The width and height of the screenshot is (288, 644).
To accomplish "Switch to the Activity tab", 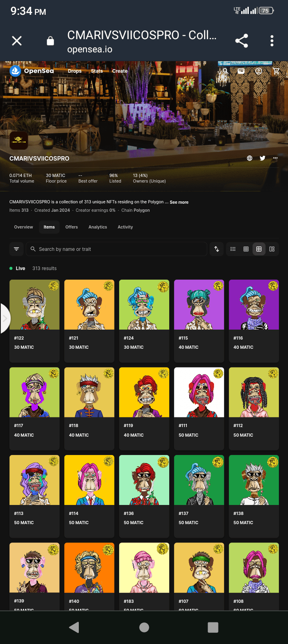I will click(125, 227).
